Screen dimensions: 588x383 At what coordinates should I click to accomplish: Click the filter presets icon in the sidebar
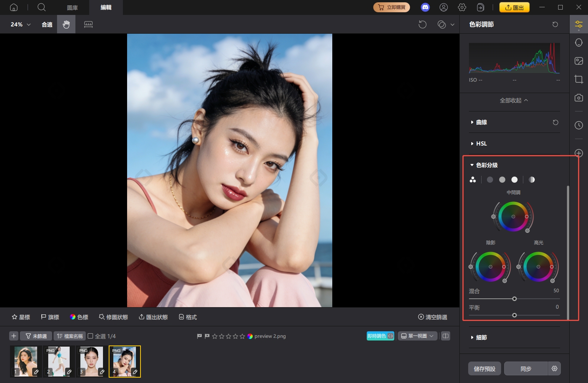[579, 61]
